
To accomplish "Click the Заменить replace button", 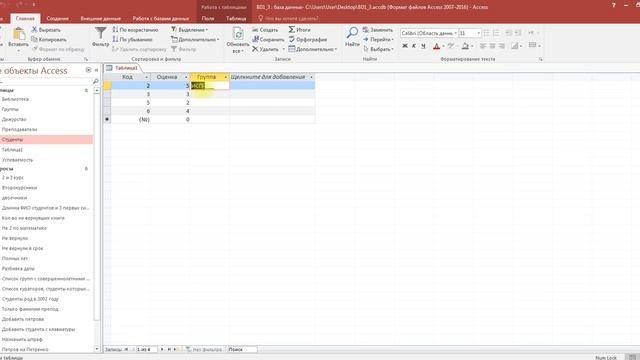I will (378, 30).
